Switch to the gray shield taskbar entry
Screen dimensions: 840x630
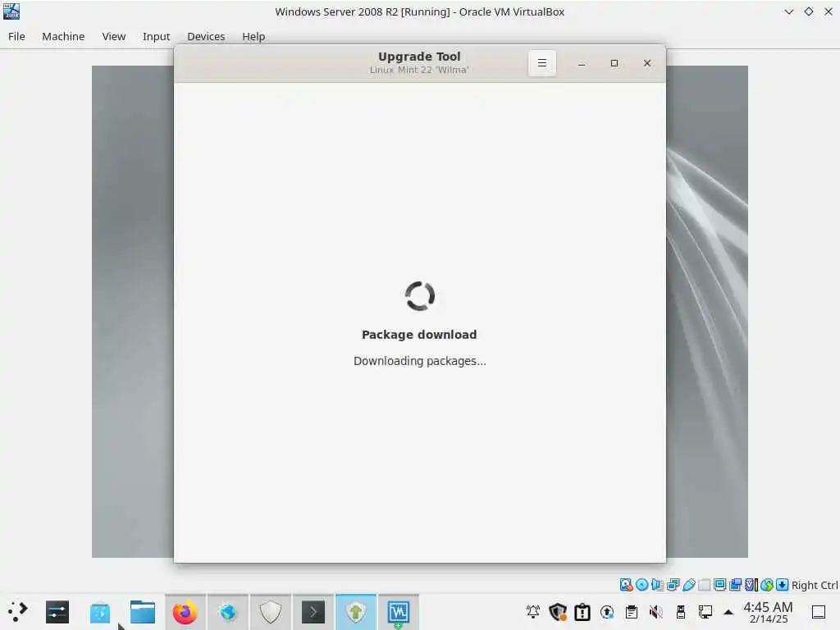coord(270,612)
